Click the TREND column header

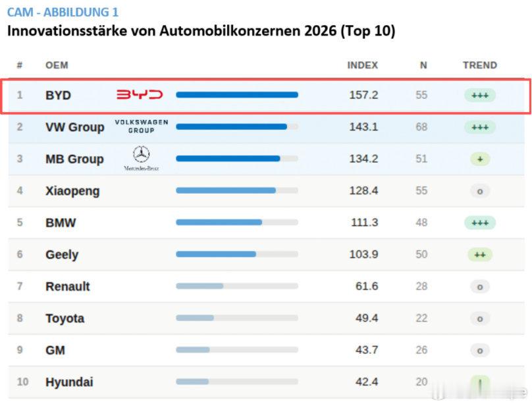[480, 65]
